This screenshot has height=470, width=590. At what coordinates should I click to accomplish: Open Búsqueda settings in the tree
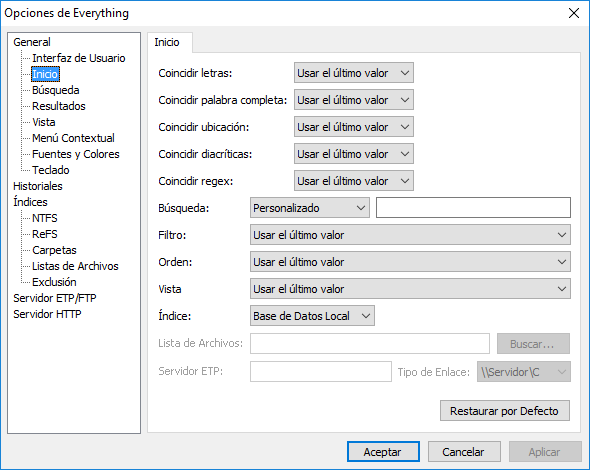[x=56, y=90]
